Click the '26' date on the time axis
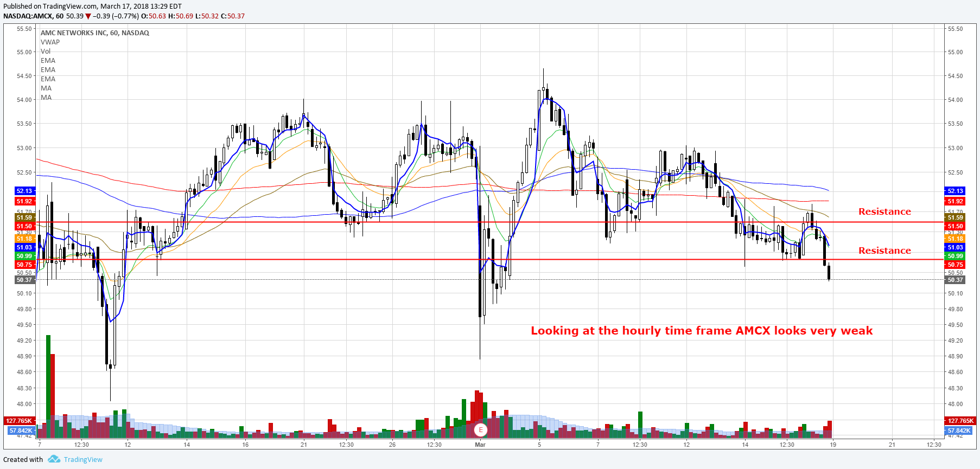 click(392, 445)
